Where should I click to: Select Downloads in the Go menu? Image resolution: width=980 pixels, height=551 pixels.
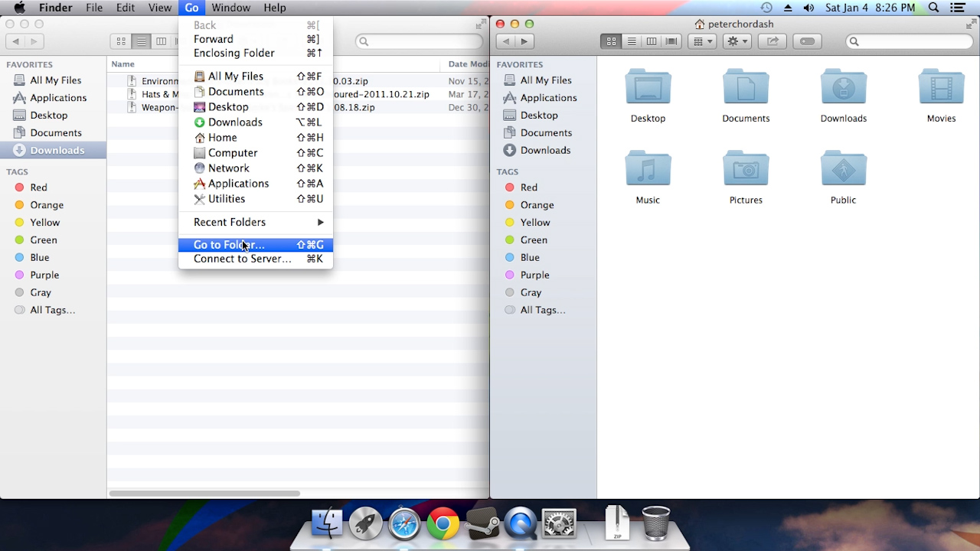(x=256, y=122)
